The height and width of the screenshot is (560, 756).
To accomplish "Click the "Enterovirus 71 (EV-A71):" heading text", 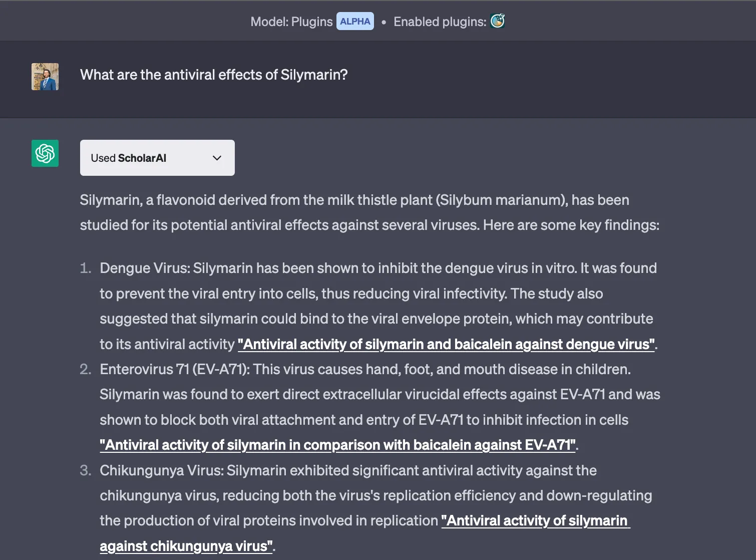I will click(174, 370).
